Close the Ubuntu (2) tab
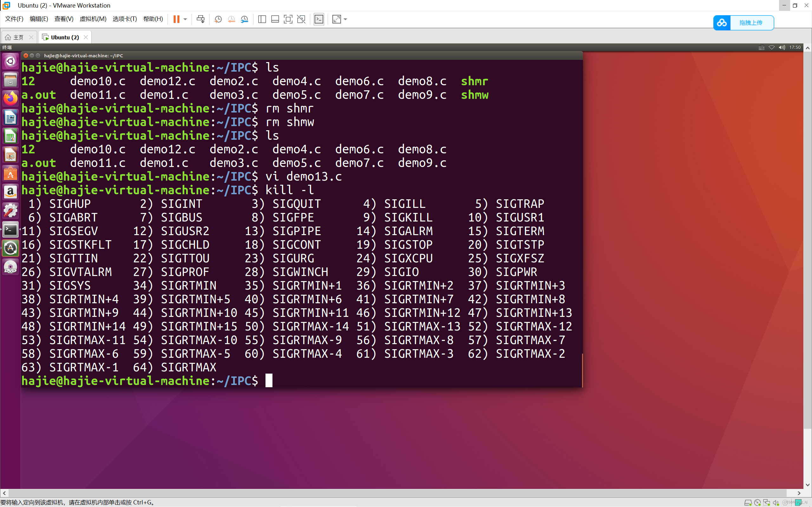This screenshot has width=812, height=507. (86, 37)
